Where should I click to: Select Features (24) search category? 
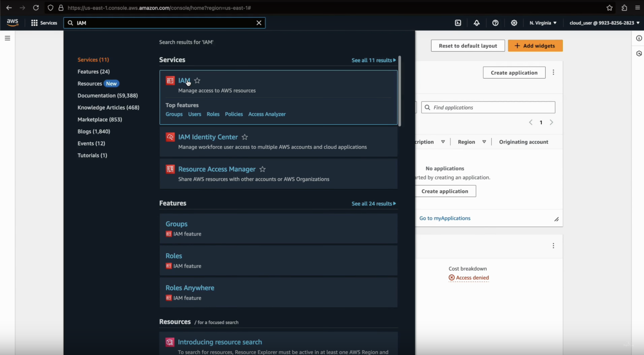93,71
